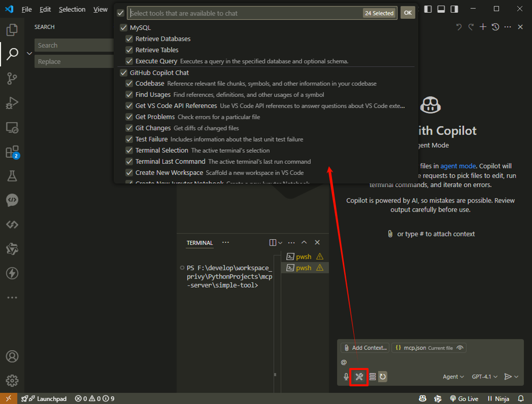This screenshot has width=532, height=404.
Task: Focus the tool picker search field
Action: coord(245,13)
